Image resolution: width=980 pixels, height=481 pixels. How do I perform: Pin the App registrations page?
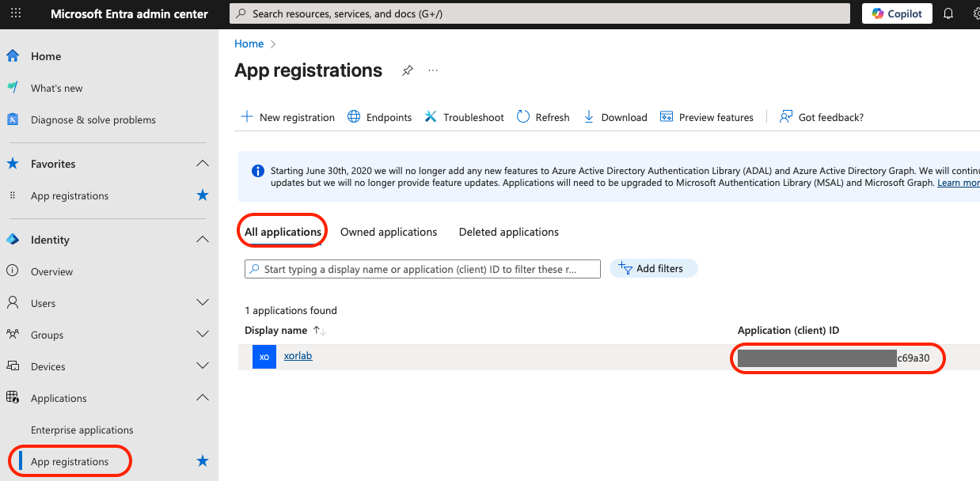(407, 70)
